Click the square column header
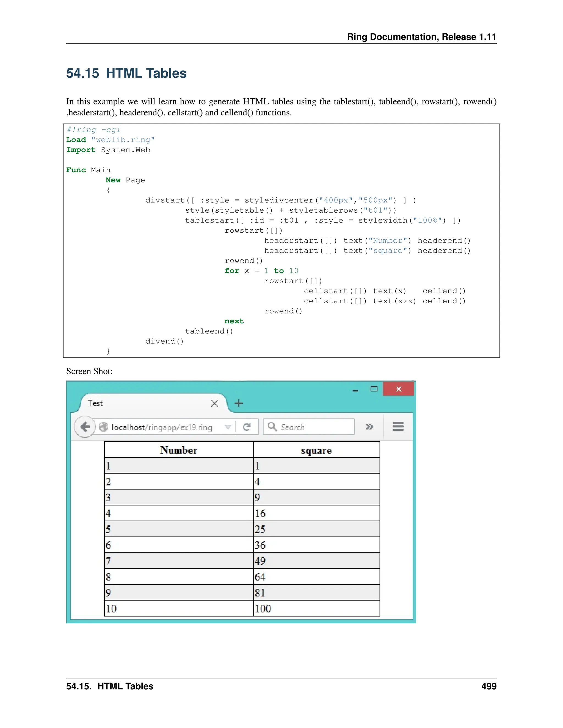 (316, 450)
